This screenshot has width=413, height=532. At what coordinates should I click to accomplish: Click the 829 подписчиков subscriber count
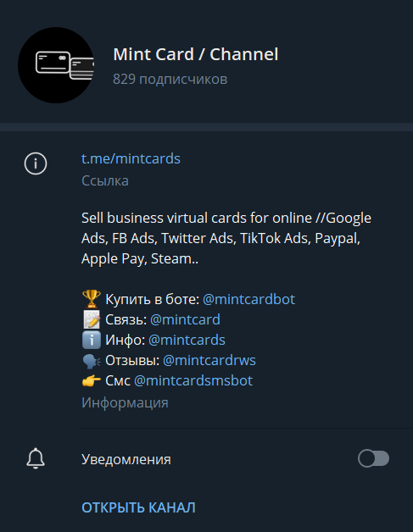click(170, 79)
